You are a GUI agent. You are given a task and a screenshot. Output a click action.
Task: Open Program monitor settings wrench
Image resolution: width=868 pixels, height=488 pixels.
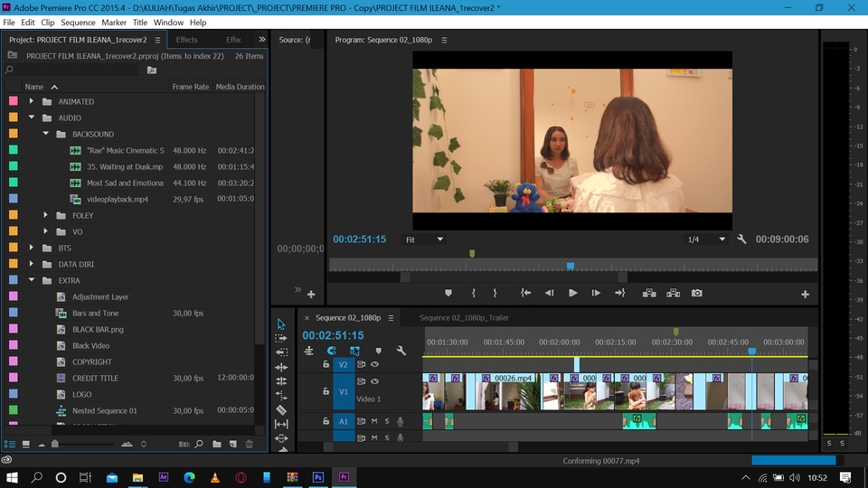point(741,239)
